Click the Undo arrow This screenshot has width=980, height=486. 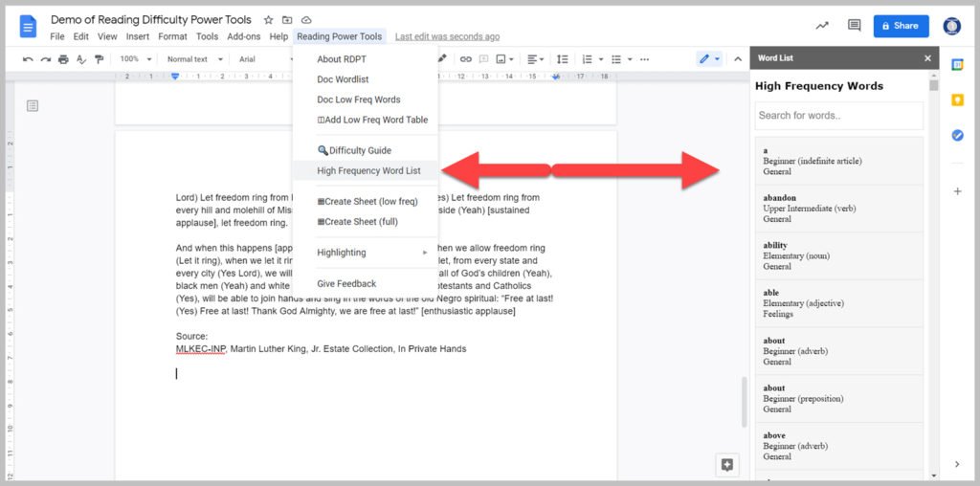(28, 59)
